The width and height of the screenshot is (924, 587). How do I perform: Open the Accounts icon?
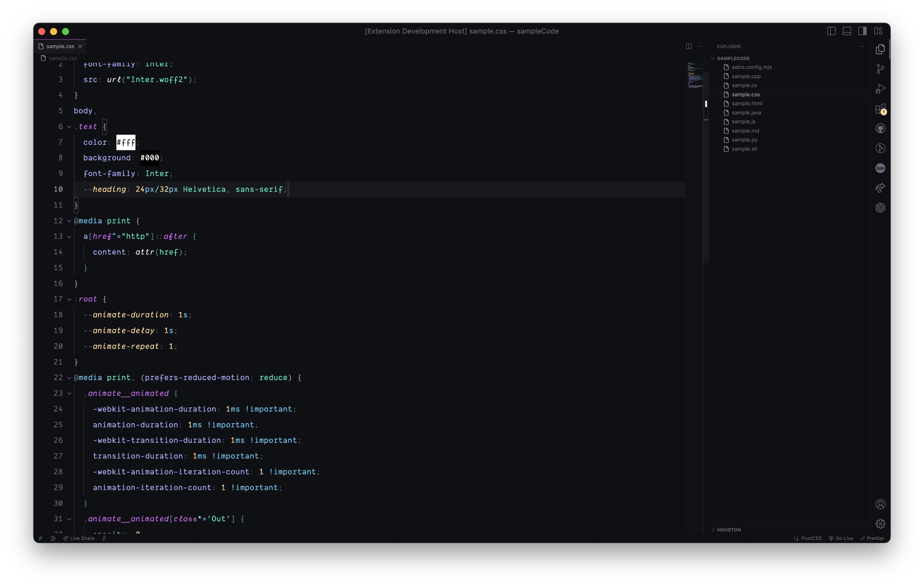[880, 504]
